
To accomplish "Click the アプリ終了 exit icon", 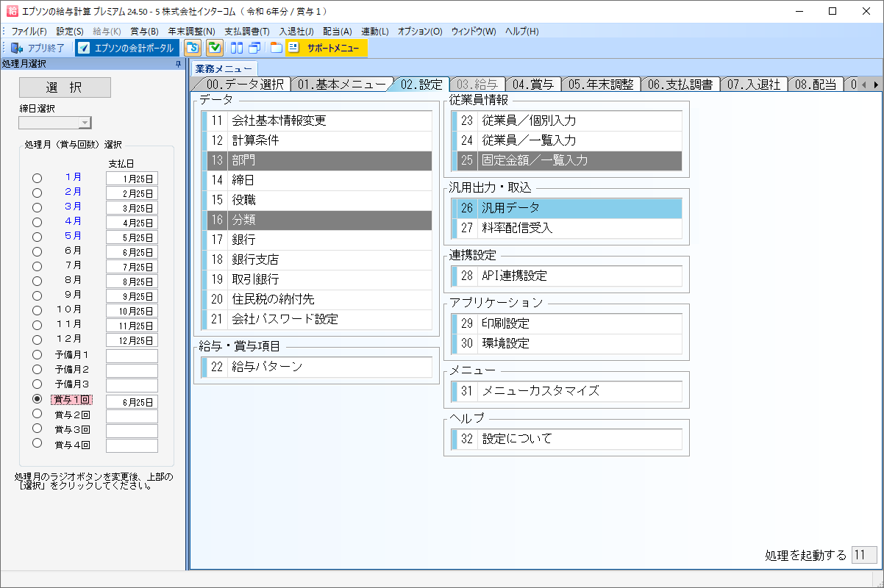I will pyautogui.click(x=17, y=49).
